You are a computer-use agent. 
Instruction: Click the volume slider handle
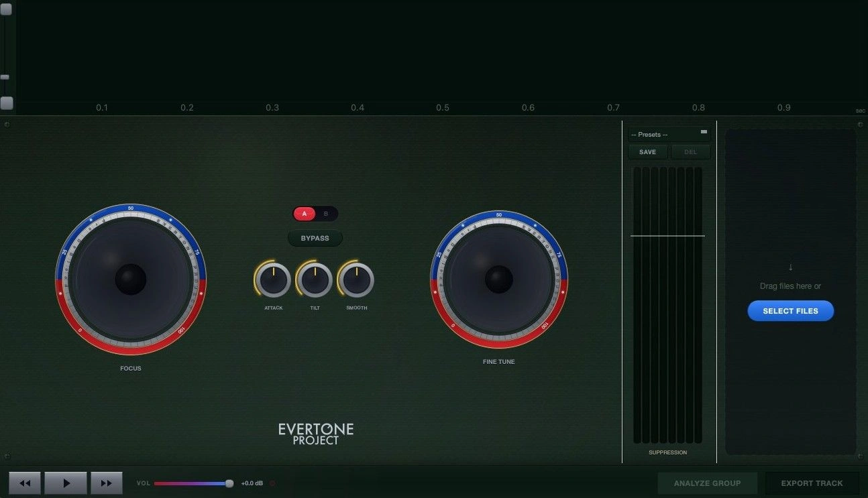pos(229,483)
